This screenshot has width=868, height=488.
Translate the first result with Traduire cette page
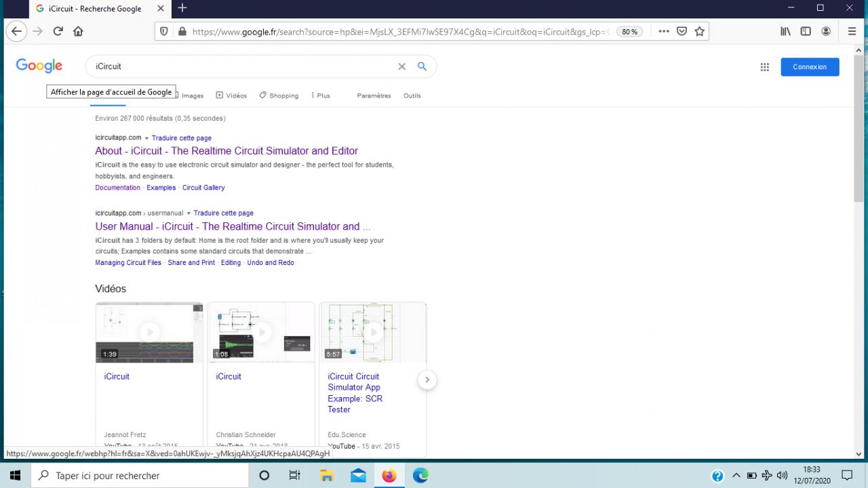(x=182, y=138)
